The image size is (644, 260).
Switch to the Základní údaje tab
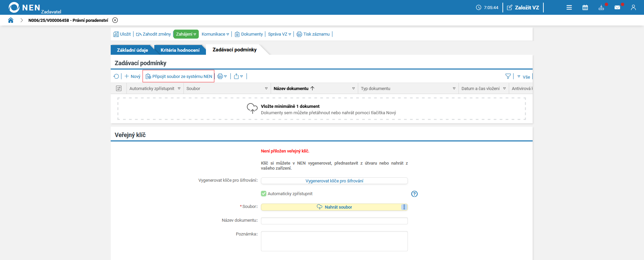point(132,50)
